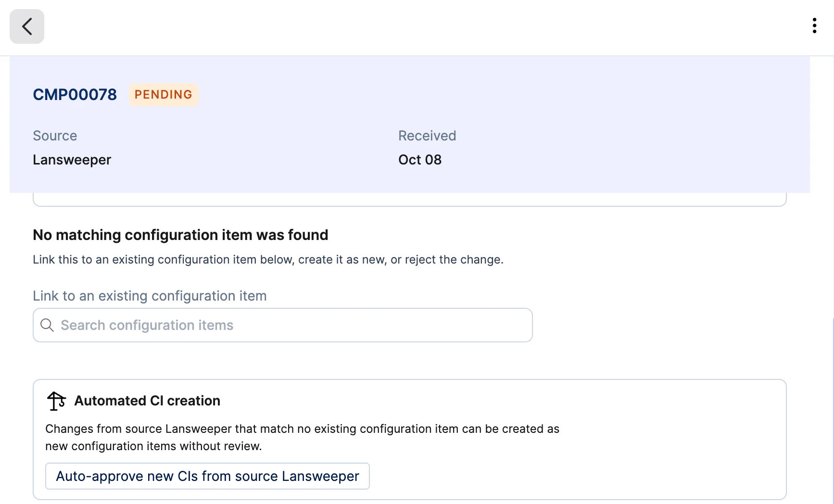Focus the Search configuration items field
Image resolution: width=834 pixels, height=504 pixels.
283,325
